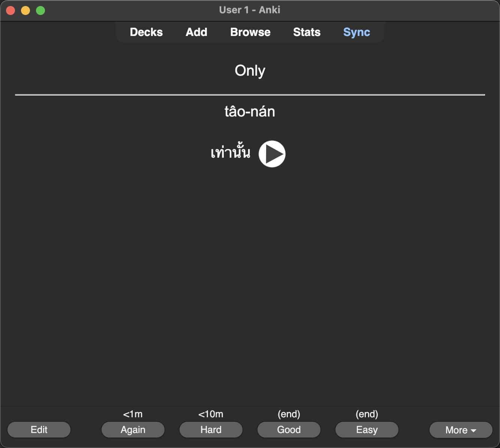This screenshot has width=500, height=448.
Task: Click Add to create a new card
Action: click(x=196, y=32)
